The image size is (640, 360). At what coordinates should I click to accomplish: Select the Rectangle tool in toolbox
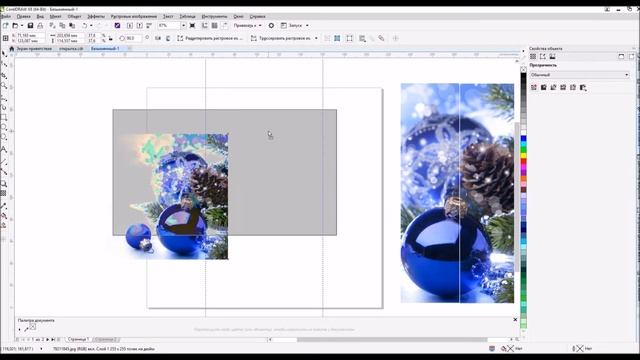[4, 118]
